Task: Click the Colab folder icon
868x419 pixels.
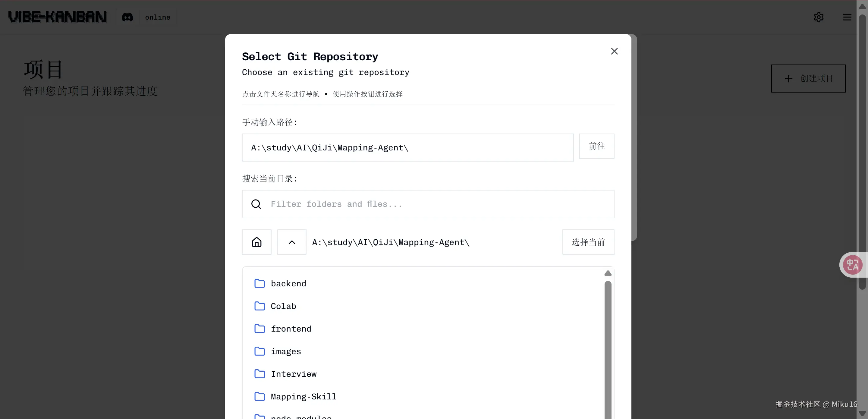Action: coord(259,306)
